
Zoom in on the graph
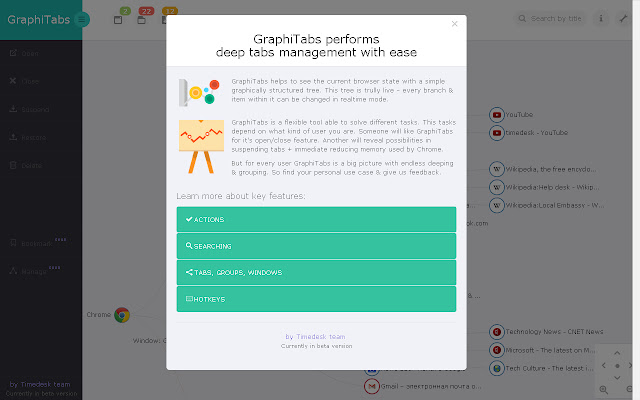(604, 389)
